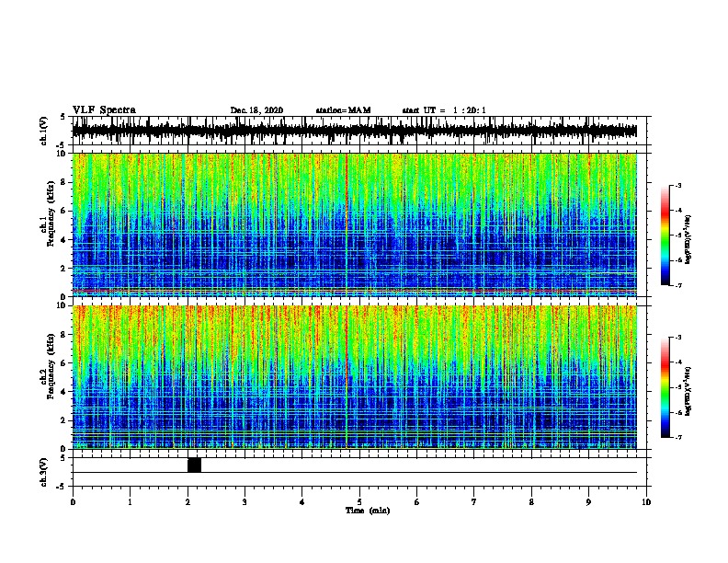Click the "-3" label on ch.2 color bar
728x563 pixels.
pyautogui.click(x=678, y=338)
